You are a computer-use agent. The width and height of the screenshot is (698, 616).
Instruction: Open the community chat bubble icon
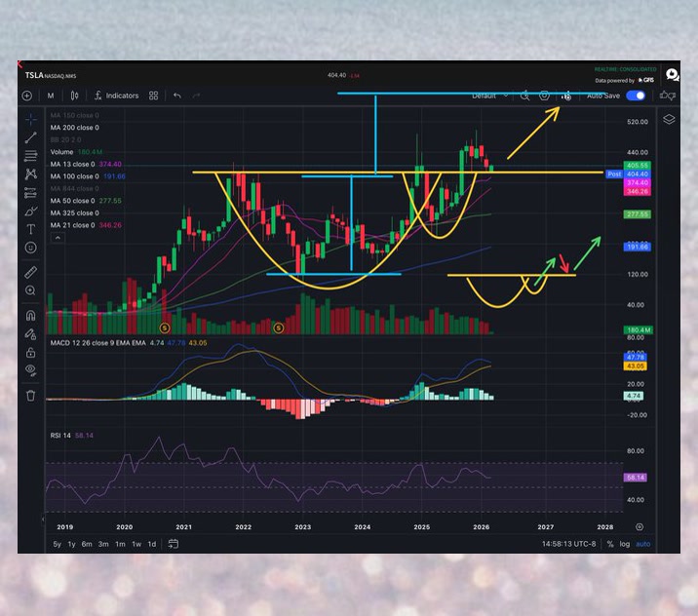672,75
